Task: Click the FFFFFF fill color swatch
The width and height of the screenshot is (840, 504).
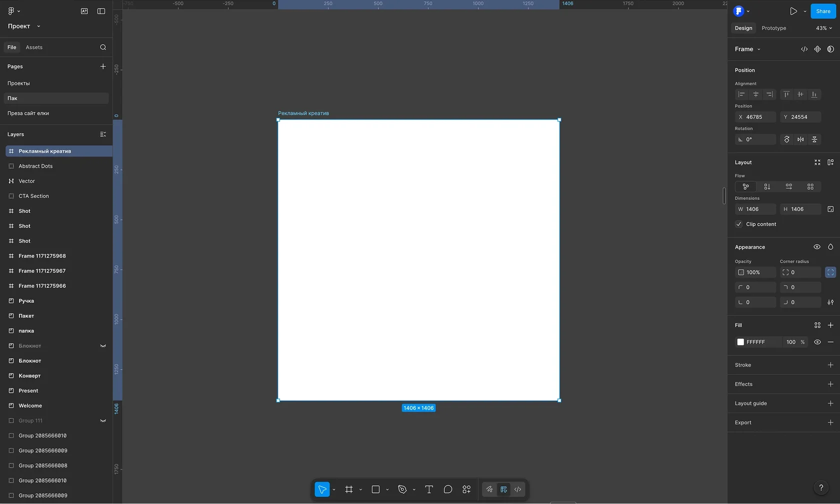Action: tap(740, 342)
